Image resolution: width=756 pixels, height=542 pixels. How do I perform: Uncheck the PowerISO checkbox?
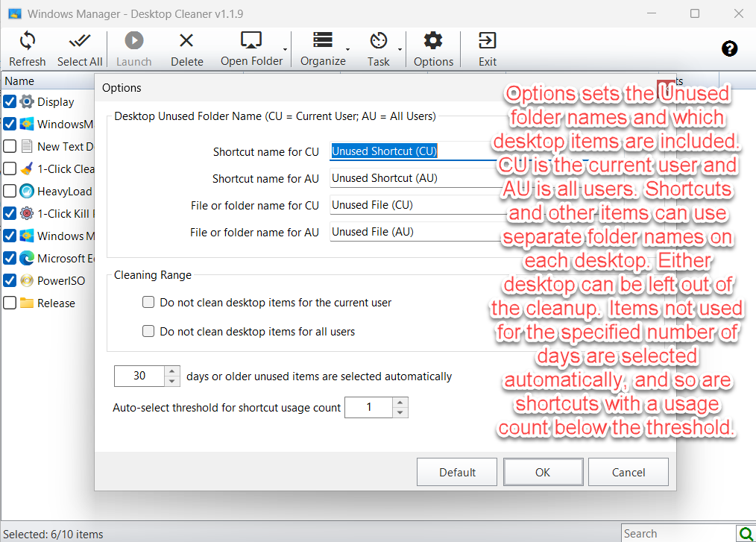10,280
